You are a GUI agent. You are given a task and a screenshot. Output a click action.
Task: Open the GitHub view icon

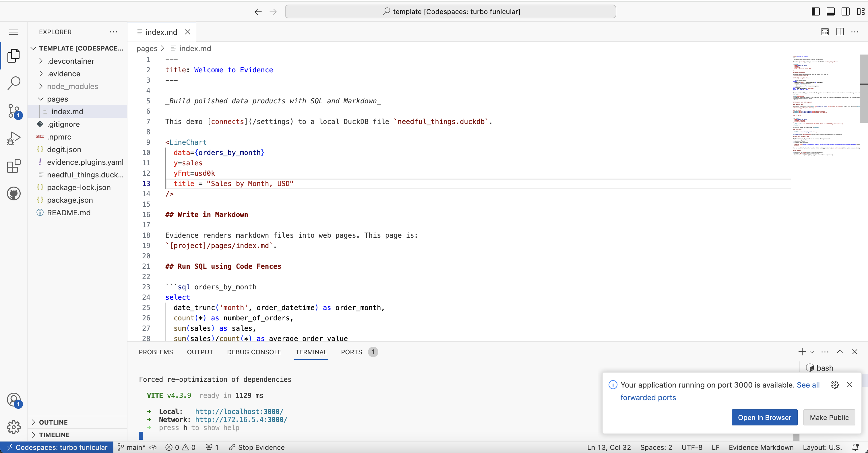point(14,193)
